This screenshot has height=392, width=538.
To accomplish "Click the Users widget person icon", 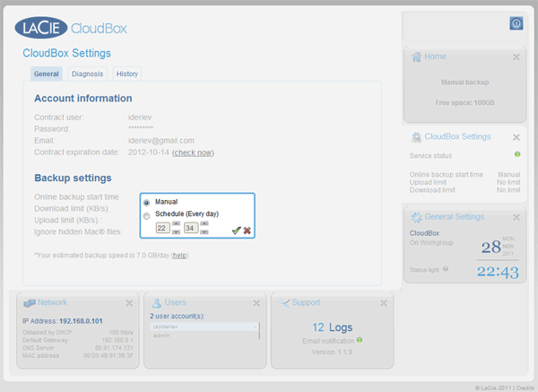I will click(x=156, y=303).
